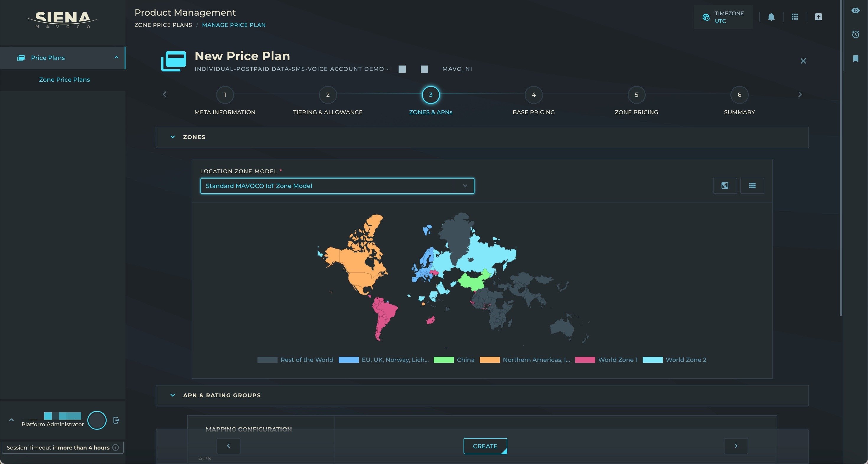The width and height of the screenshot is (868, 464).
Task: Go to next step using footer arrow
Action: coord(736,446)
